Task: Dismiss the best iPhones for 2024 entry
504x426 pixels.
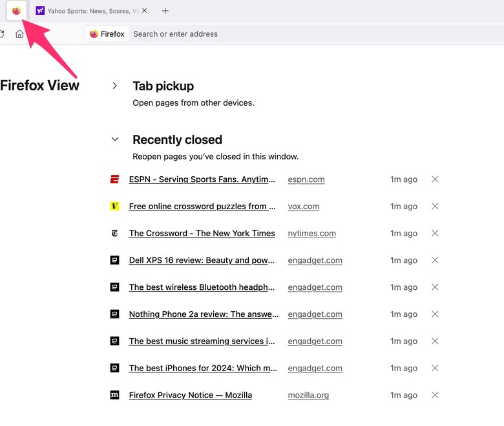Action: [435, 368]
